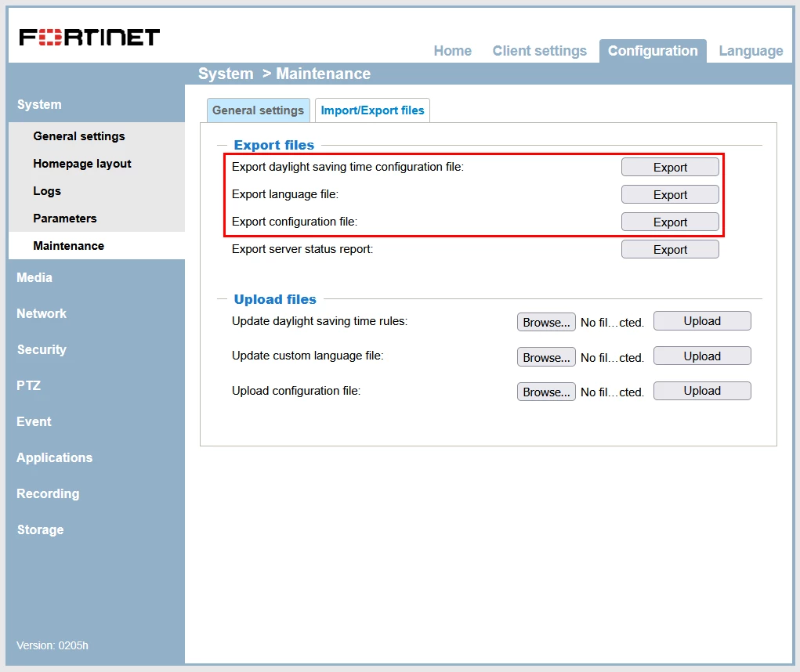Screen dimensions: 800x672
Task: Click the Upload files heading
Action: coord(275,299)
